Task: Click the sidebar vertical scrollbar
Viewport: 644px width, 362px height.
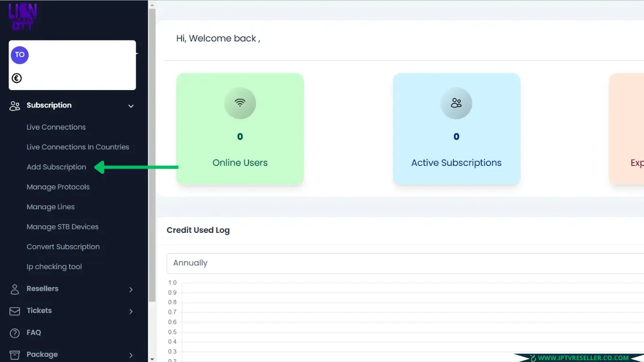Action: coord(152,156)
